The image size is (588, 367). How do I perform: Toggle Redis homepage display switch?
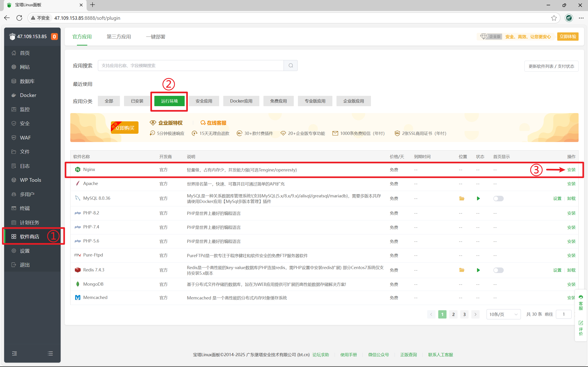[x=498, y=270]
